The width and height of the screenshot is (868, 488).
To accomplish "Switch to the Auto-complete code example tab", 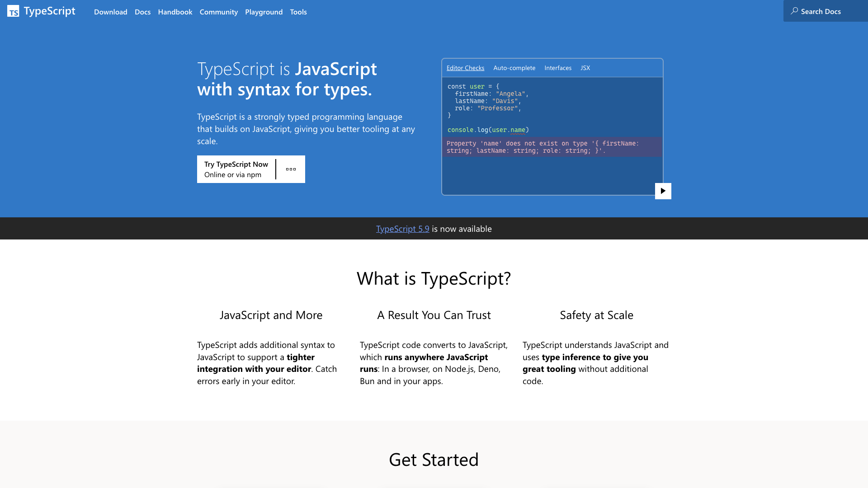I will (514, 68).
